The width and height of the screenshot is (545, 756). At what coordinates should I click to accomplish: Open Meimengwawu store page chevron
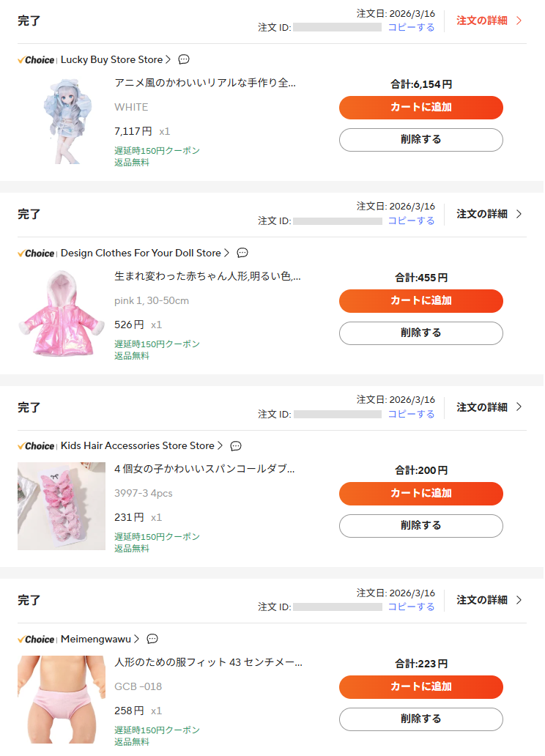[137, 639]
